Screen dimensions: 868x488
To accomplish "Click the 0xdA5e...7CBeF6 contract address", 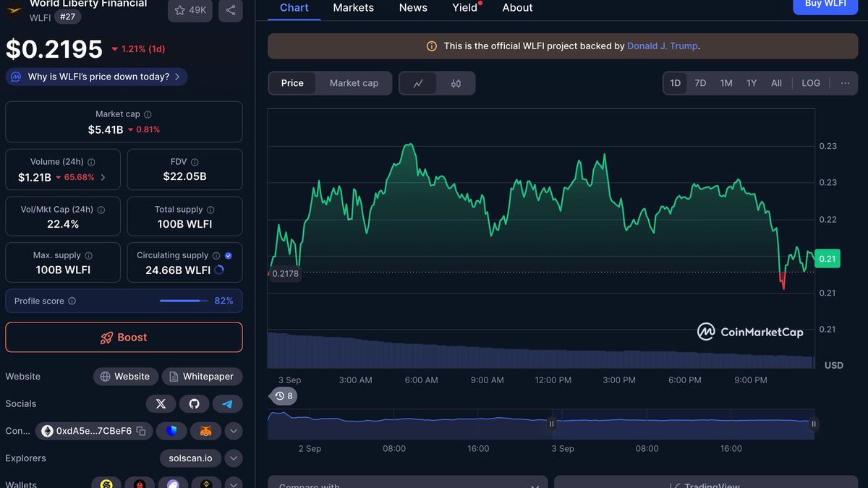I will click(94, 431).
